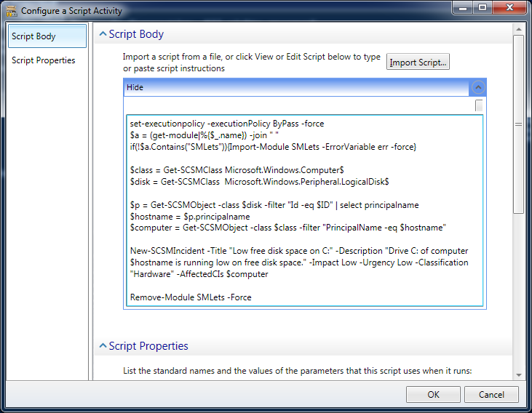Minimize the Configure a Script Activity window

click(x=461, y=9)
